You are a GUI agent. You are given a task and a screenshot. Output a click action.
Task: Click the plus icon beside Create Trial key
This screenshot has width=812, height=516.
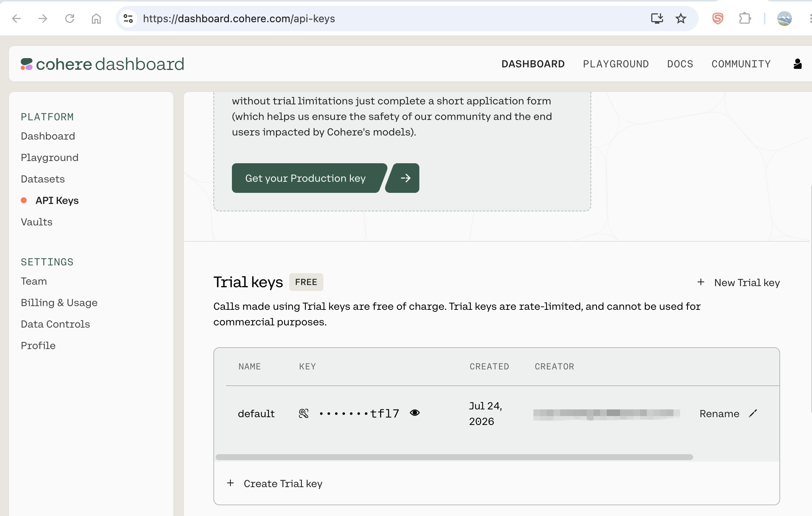click(x=230, y=483)
